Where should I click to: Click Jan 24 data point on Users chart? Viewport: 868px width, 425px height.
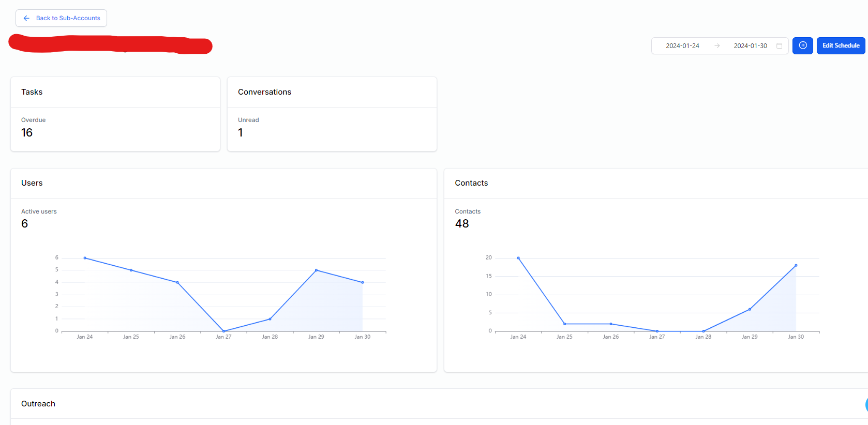pos(85,258)
